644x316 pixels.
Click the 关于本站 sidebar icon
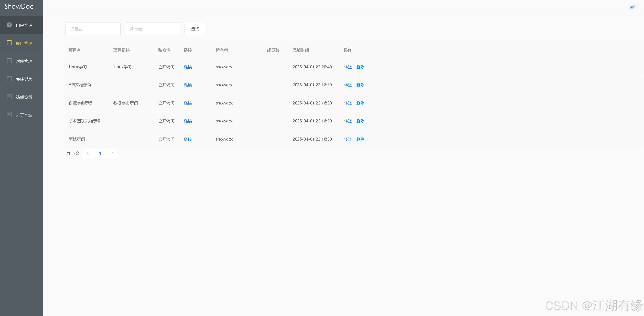(9, 114)
